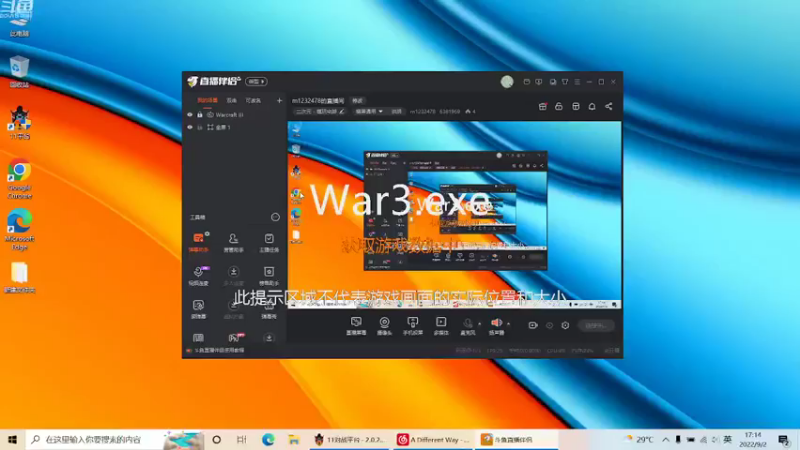Switch to the first red scene tab
This screenshot has height=450, width=800.
click(207, 101)
